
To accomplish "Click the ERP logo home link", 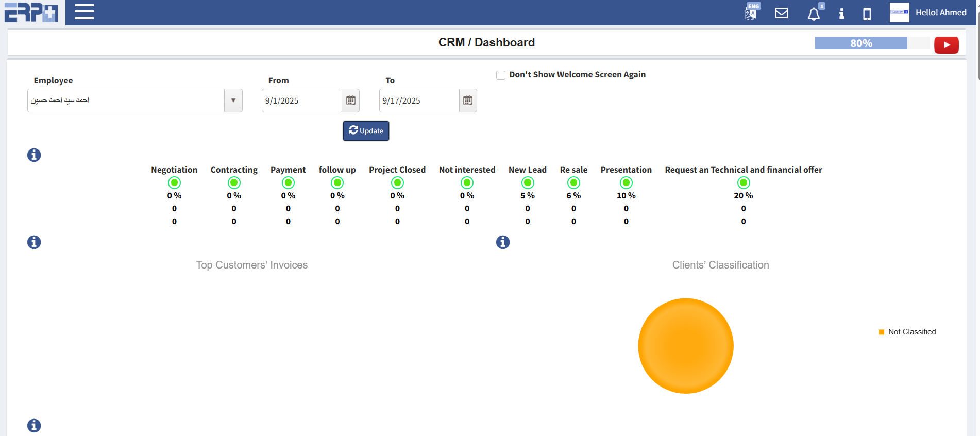I will 31,12.
